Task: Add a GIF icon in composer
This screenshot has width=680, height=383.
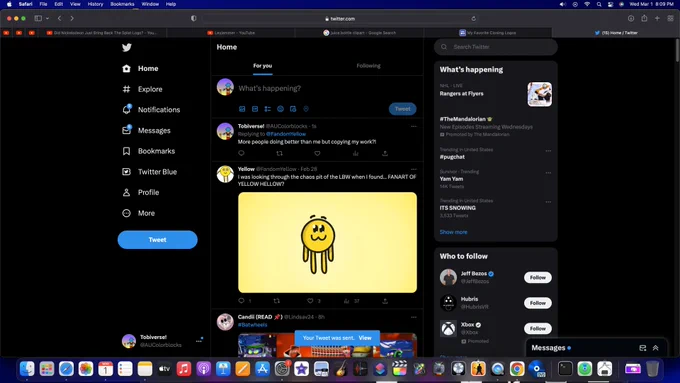Action: coord(255,109)
